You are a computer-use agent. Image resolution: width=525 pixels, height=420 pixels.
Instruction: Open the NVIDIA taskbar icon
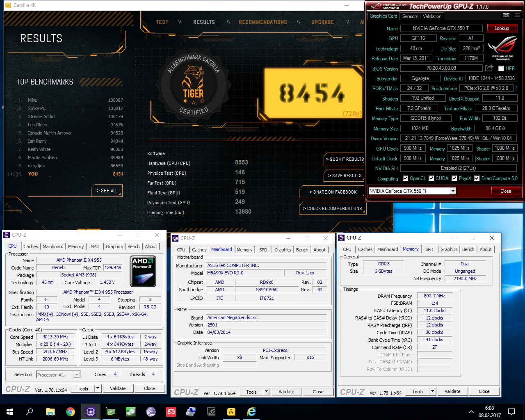[x=211, y=411]
